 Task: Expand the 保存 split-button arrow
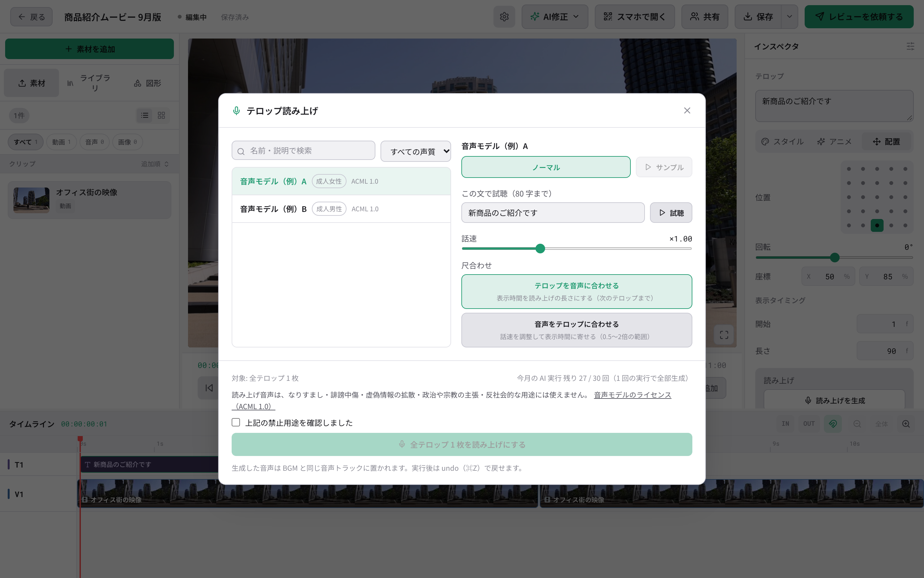(789, 17)
